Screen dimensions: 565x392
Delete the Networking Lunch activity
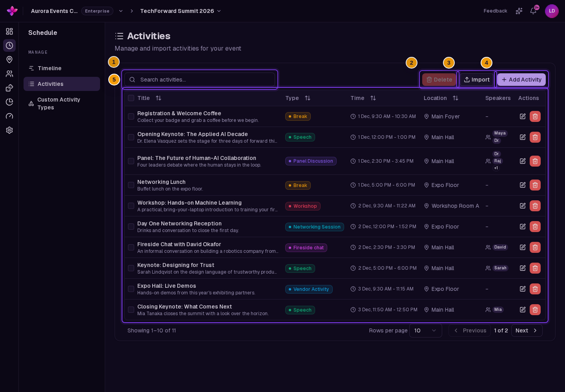[535, 185]
